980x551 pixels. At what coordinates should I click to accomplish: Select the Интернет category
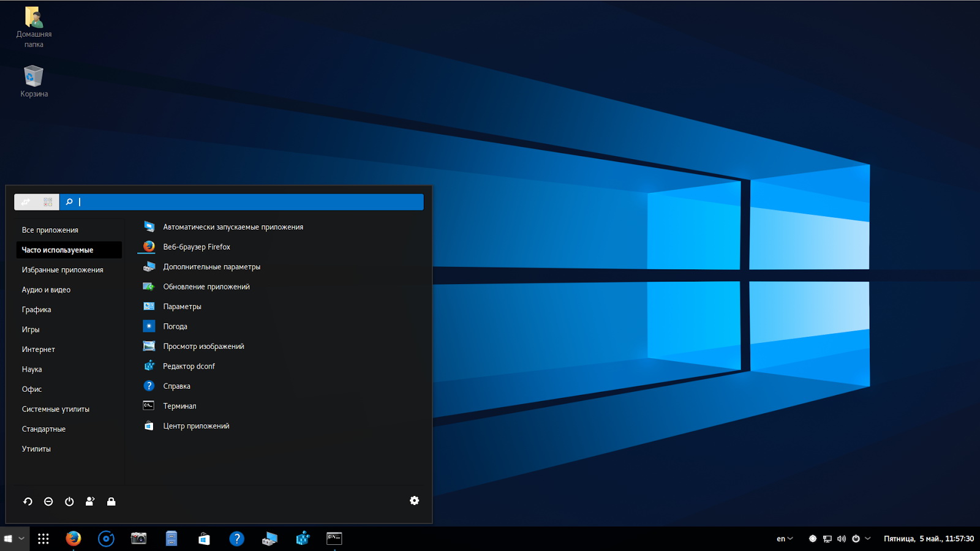[39, 350]
